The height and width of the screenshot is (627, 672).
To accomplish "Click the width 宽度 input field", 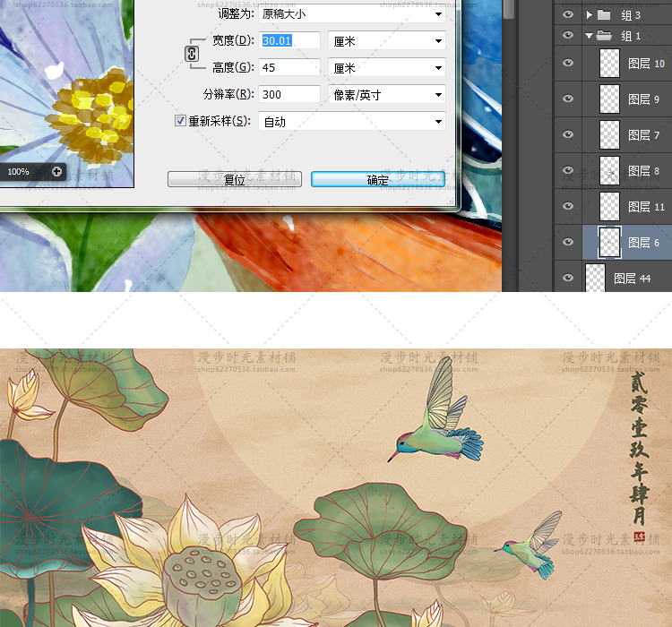I will (289, 40).
